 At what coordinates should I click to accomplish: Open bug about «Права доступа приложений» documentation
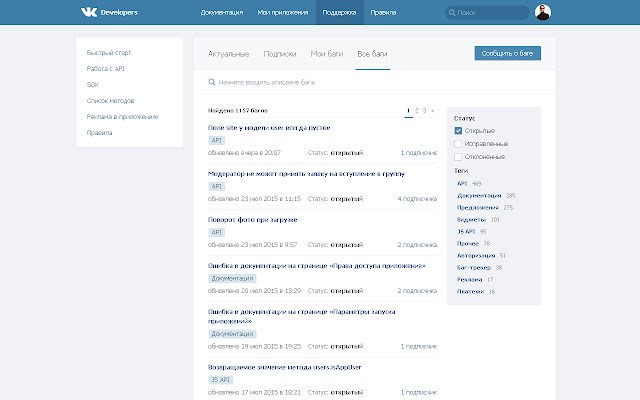point(316,266)
